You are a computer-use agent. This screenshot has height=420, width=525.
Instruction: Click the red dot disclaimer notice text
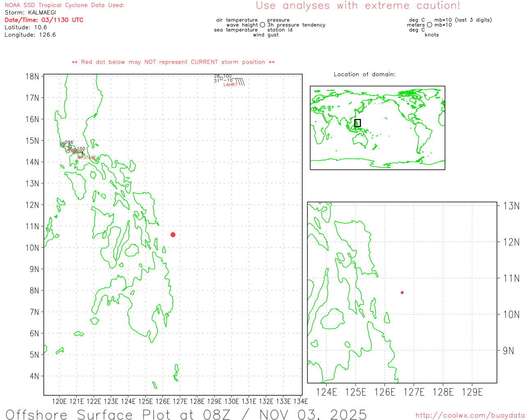coord(173,62)
